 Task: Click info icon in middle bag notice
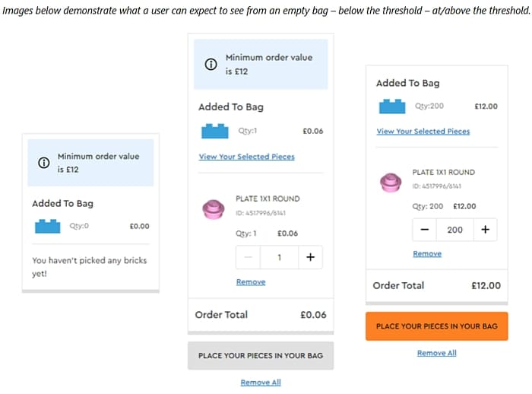pyautogui.click(x=211, y=64)
